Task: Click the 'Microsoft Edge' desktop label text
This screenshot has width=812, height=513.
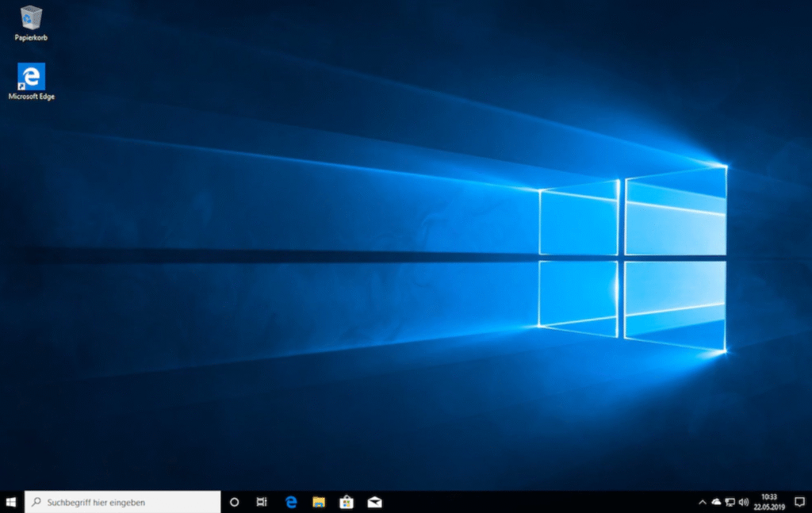Action: pyautogui.click(x=32, y=96)
